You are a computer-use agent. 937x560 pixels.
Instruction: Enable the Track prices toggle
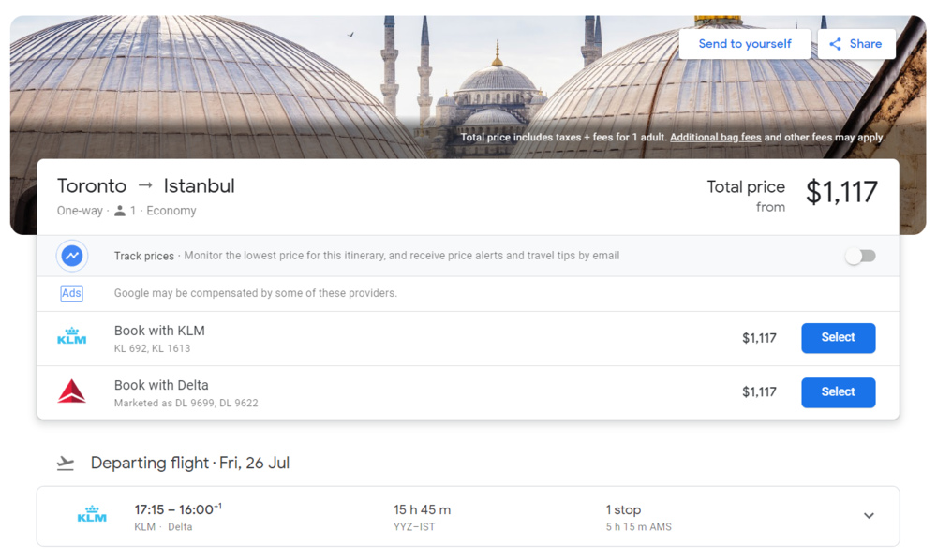click(x=860, y=256)
